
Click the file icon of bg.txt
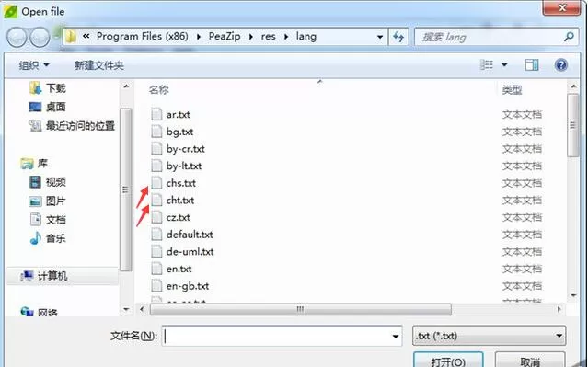[156, 132]
